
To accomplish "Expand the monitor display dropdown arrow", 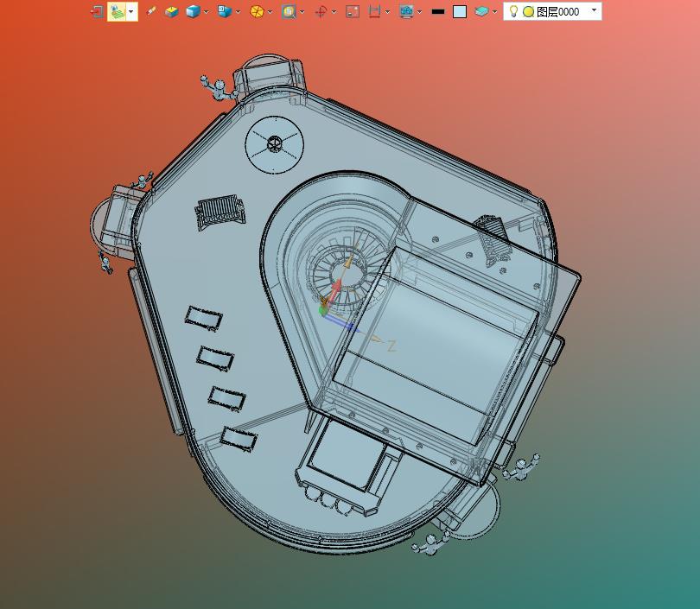I will [x=420, y=12].
